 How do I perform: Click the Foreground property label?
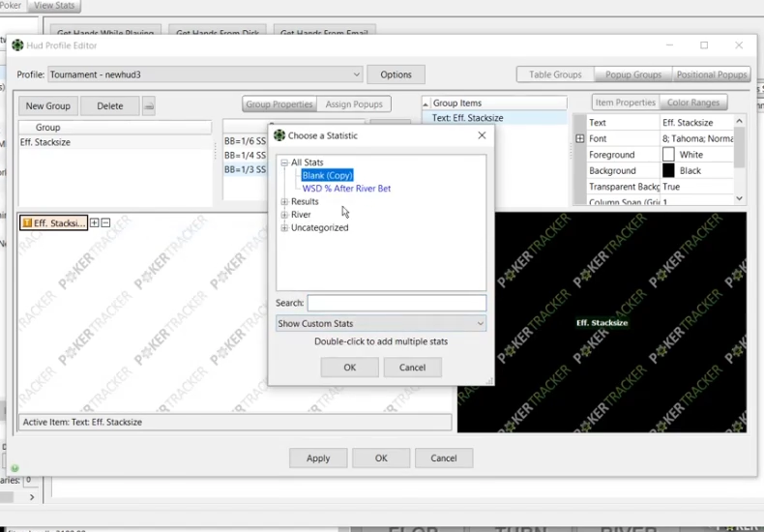click(x=611, y=155)
